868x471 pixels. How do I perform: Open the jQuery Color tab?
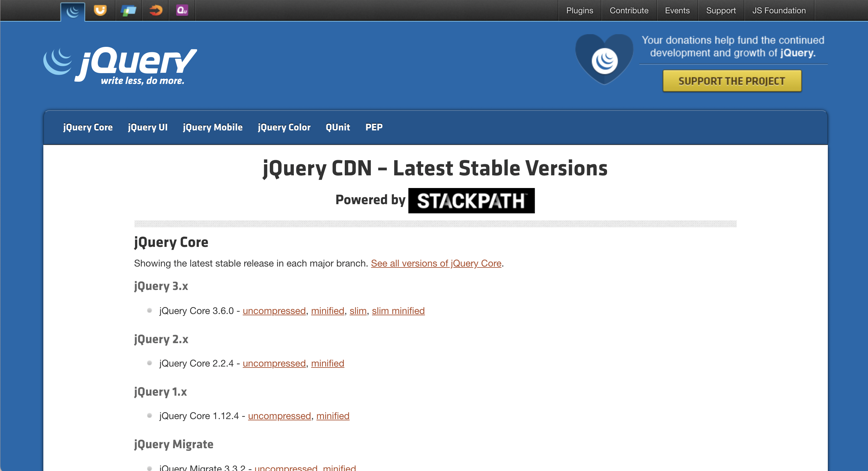[x=284, y=127]
